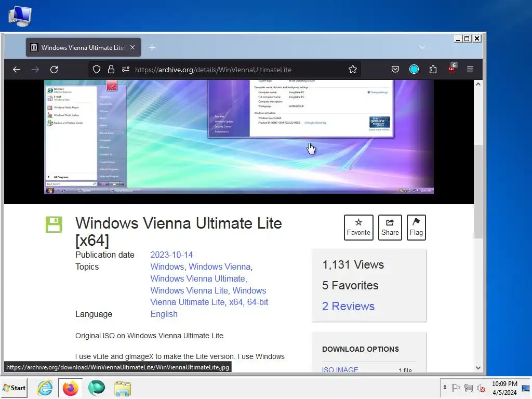
Task: Click the vertical scrollbar thumb
Action: (x=478, y=192)
